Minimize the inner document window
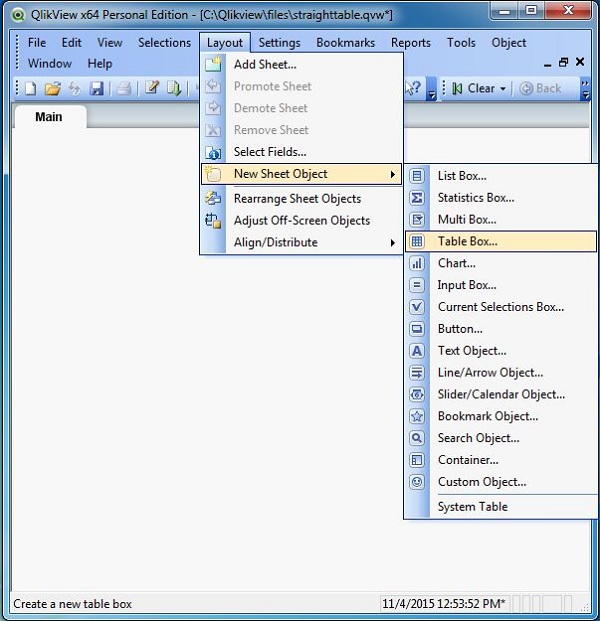 tap(547, 63)
